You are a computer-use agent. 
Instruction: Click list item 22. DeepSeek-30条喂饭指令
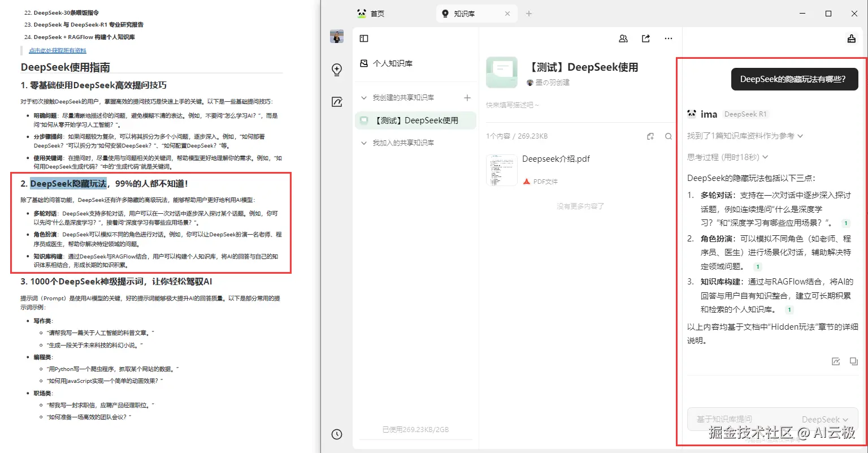(62, 12)
